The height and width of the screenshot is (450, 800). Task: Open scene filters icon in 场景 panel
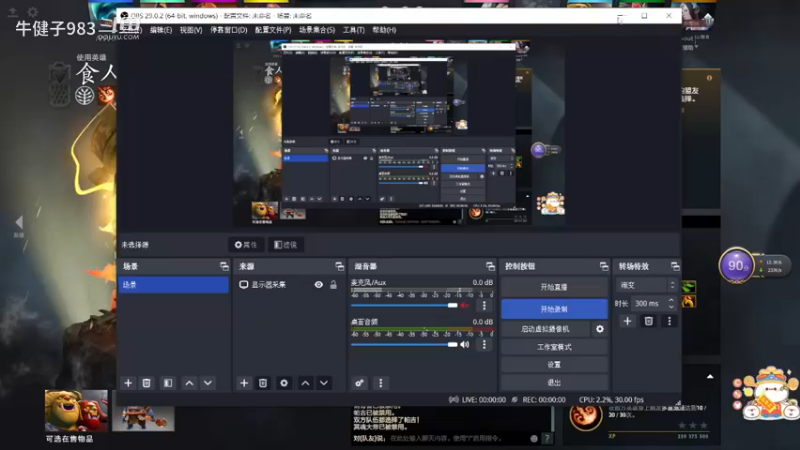point(168,383)
